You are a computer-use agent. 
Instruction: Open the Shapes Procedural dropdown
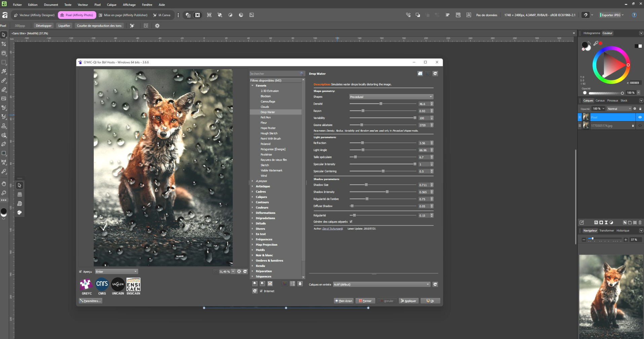(x=391, y=97)
